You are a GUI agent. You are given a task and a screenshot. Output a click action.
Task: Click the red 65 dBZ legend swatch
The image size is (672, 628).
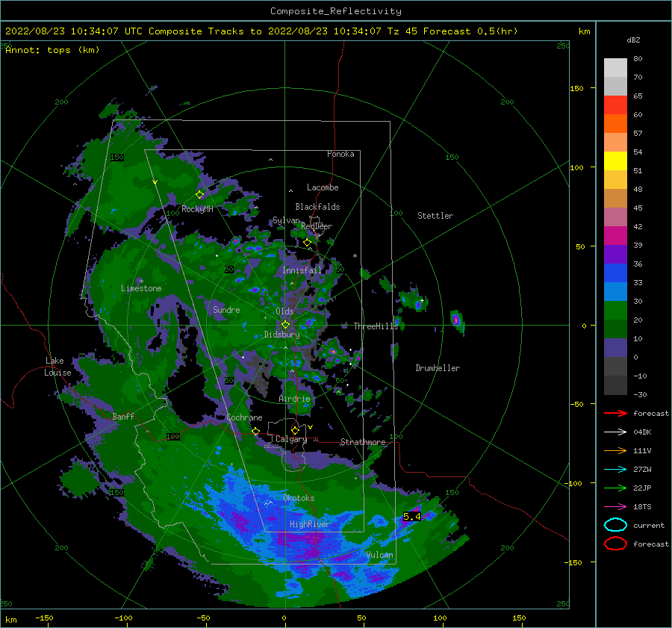[x=615, y=105]
